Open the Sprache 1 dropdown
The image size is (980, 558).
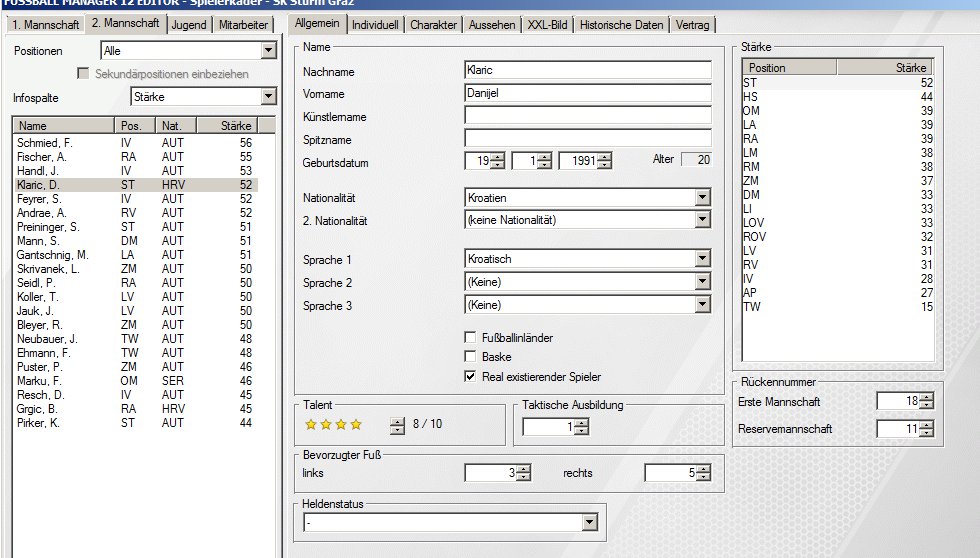[x=702, y=259]
